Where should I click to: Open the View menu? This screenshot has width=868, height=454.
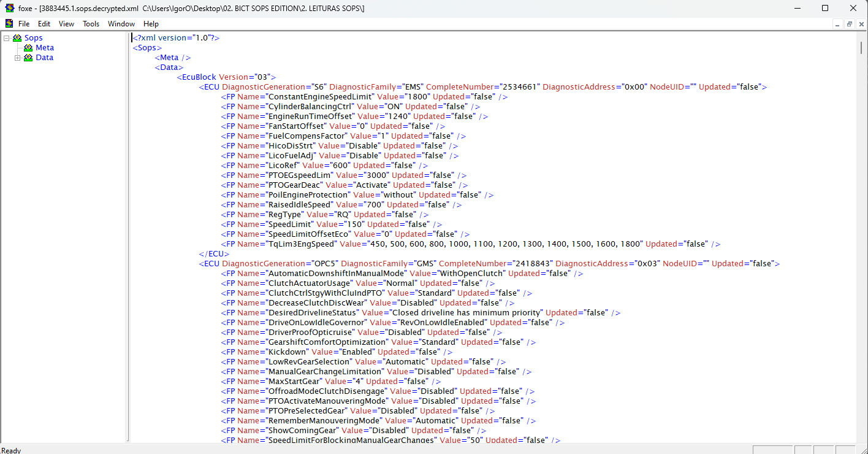pos(66,23)
